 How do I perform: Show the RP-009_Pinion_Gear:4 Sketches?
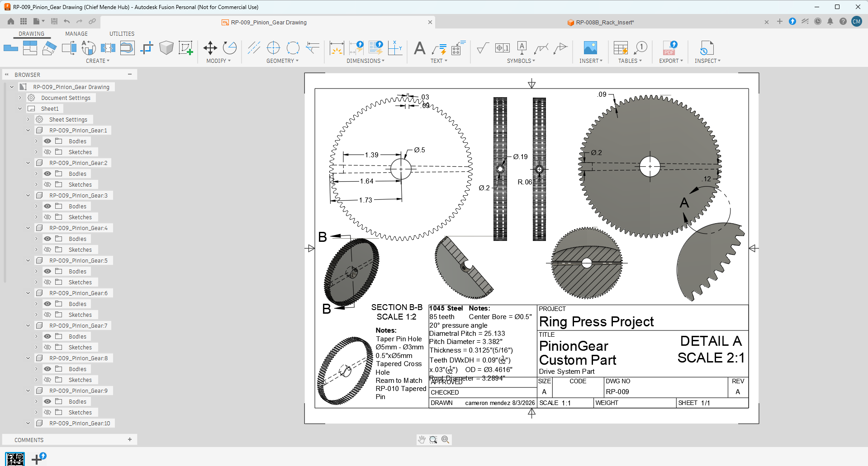tap(47, 249)
